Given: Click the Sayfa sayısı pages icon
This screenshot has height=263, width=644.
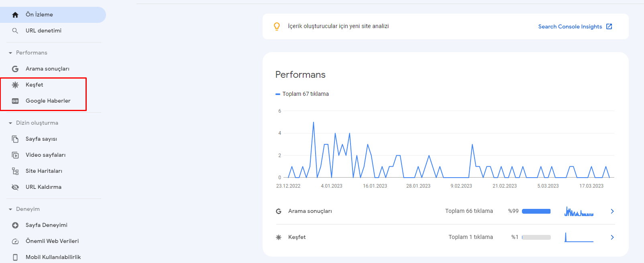Looking at the screenshot, I should (x=15, y=139).
